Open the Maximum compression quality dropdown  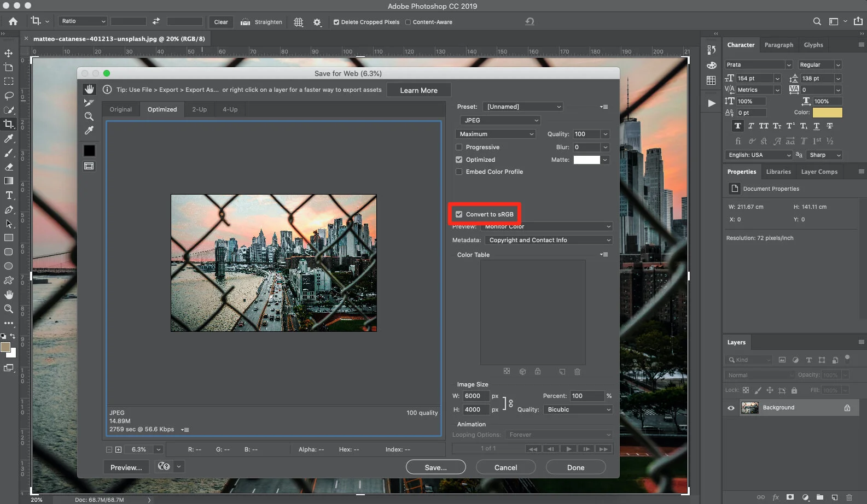496,134
